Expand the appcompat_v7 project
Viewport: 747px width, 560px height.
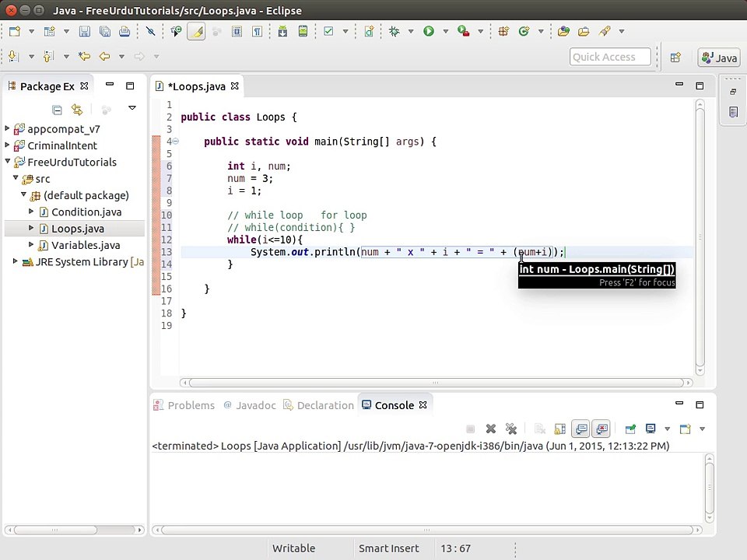[x=7, y=128]
